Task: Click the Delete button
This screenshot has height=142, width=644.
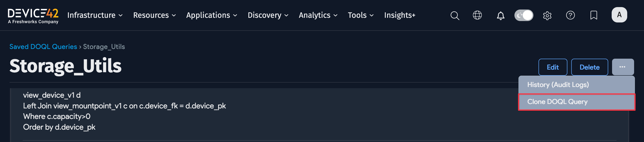Action: pos(589,67)
